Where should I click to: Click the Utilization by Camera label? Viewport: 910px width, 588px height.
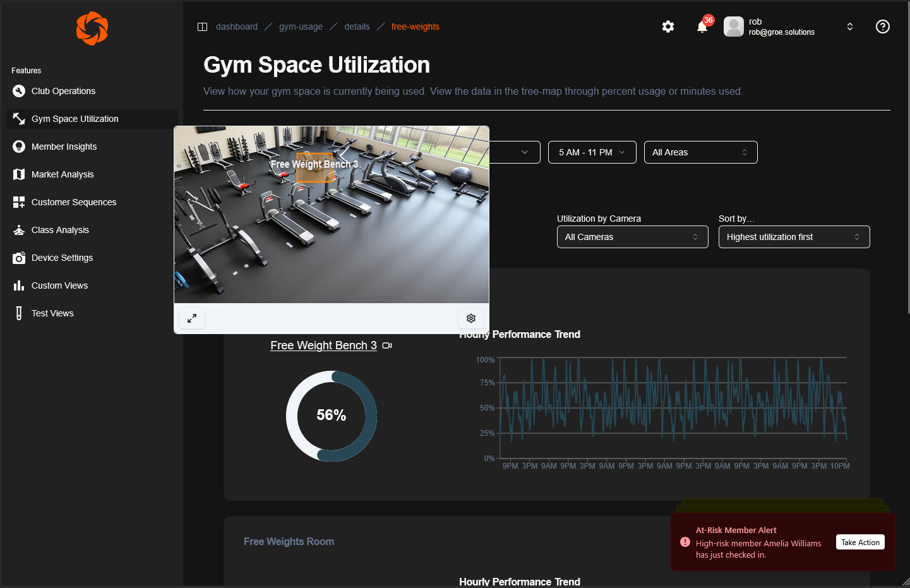[599, 219]
